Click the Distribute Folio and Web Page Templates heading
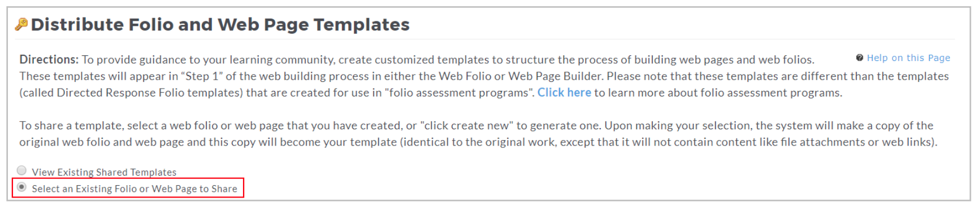Screen dimensions: 980x210 click(x=220, y=24)
